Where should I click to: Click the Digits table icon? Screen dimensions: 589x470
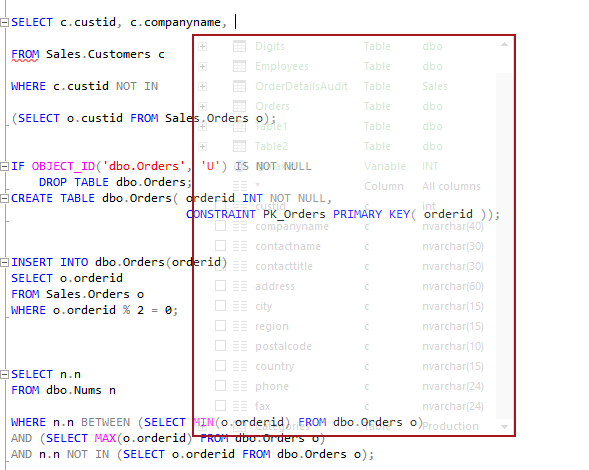pos(239,46)
